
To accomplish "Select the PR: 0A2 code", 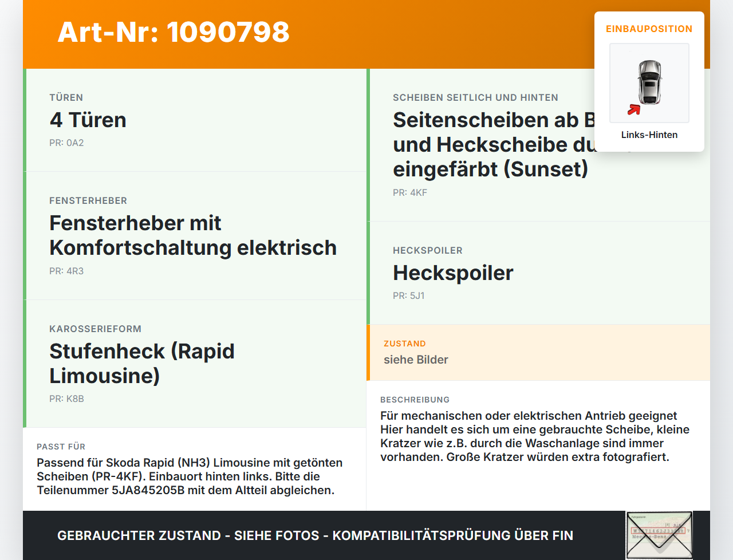I will click(66, 143).
